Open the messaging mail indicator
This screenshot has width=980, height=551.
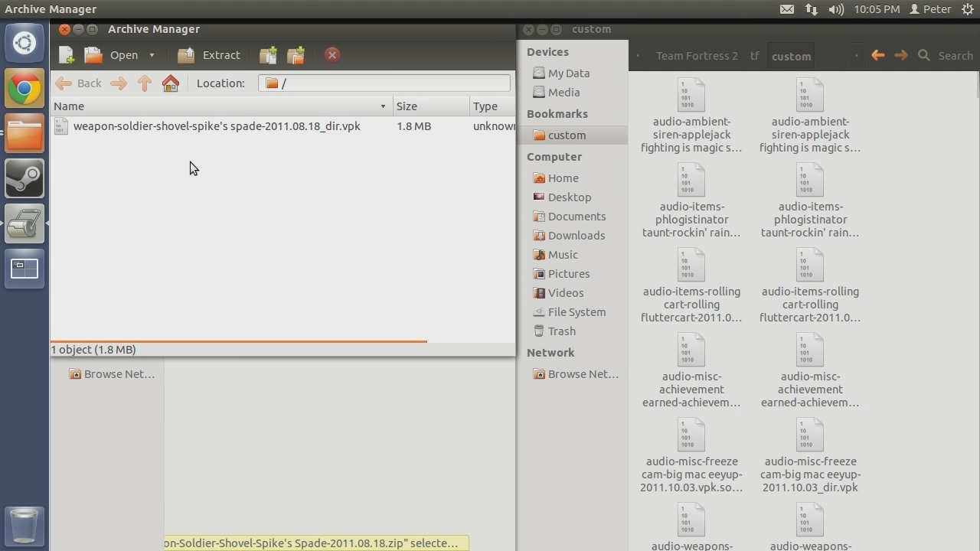pyautogui.click(x=787, y=9)
